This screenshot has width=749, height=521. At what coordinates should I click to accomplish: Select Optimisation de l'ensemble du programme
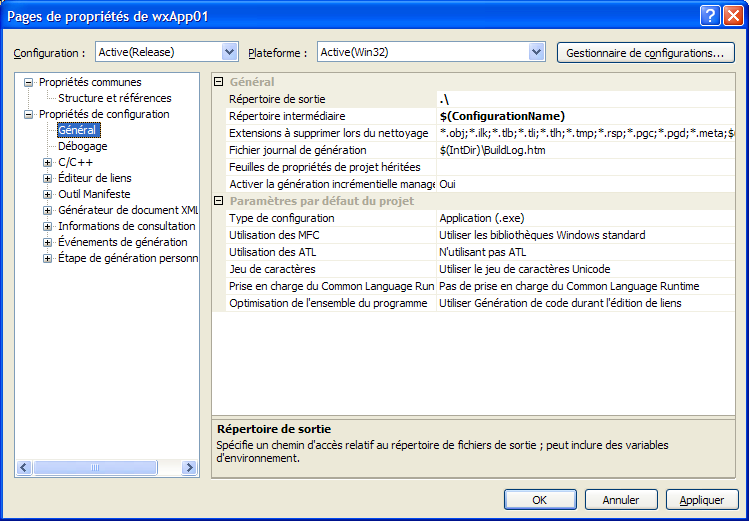[x=331, y=303]
